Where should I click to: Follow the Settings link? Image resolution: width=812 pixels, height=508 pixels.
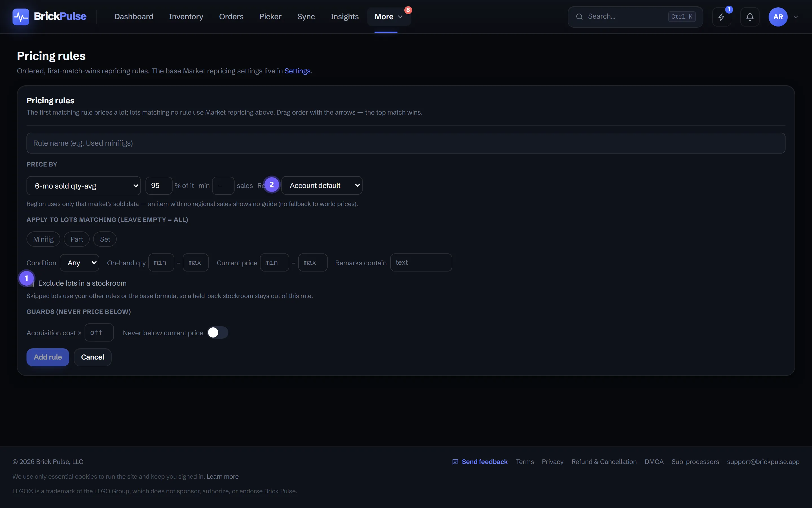click(x=297, y=71)
